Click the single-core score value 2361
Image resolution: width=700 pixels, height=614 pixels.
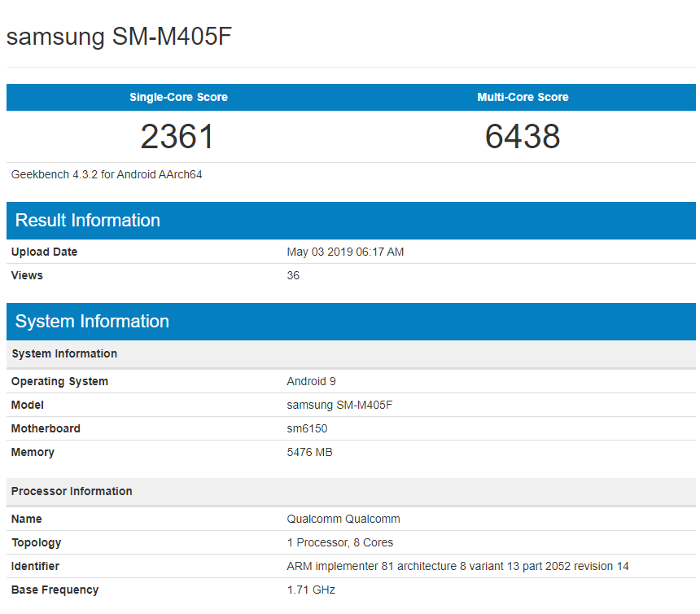[177, 136]
